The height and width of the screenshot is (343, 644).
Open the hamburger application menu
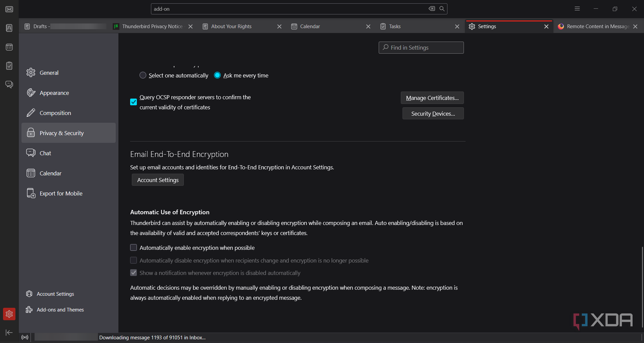coord(577,9)
